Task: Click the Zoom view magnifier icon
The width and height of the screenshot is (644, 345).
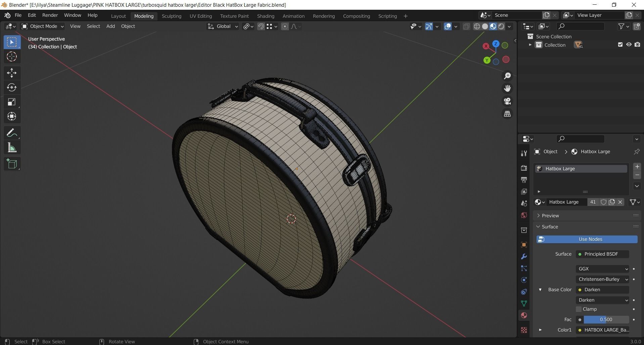Action: coord(507,76)
